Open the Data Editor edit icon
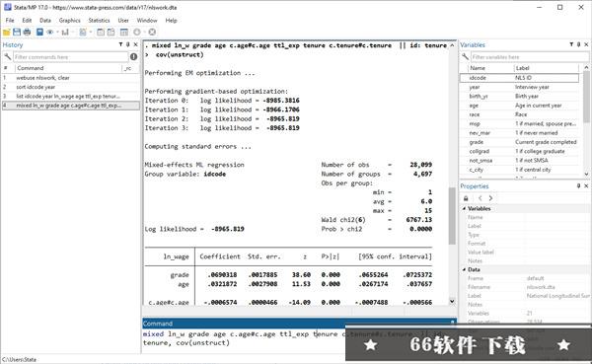Image resolution: width=592 pixels, height=364 pixels. [x=101, y=33]
